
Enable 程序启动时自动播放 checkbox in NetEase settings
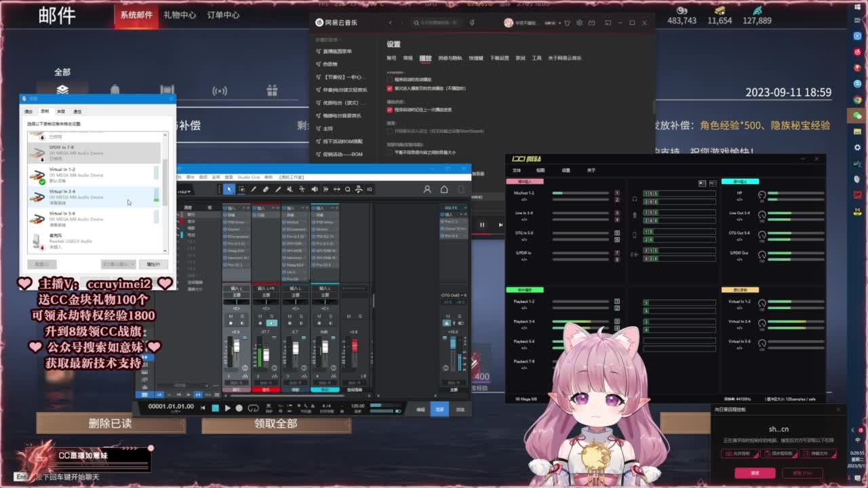point(389,79)
